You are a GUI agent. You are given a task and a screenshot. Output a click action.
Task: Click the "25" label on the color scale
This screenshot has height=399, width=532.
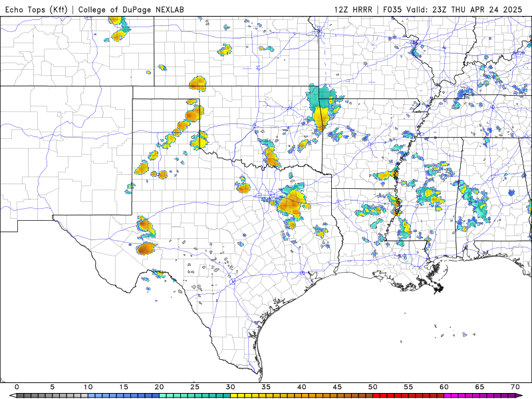click(195, 387)
